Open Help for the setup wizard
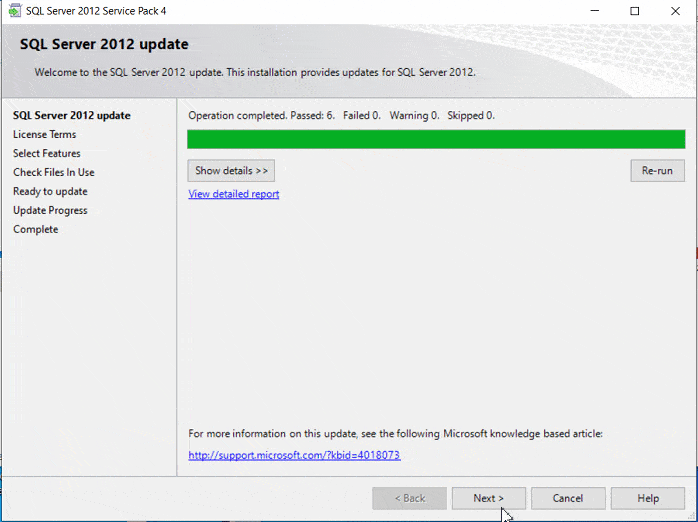698x522 pixels. (x=648, y=498)
